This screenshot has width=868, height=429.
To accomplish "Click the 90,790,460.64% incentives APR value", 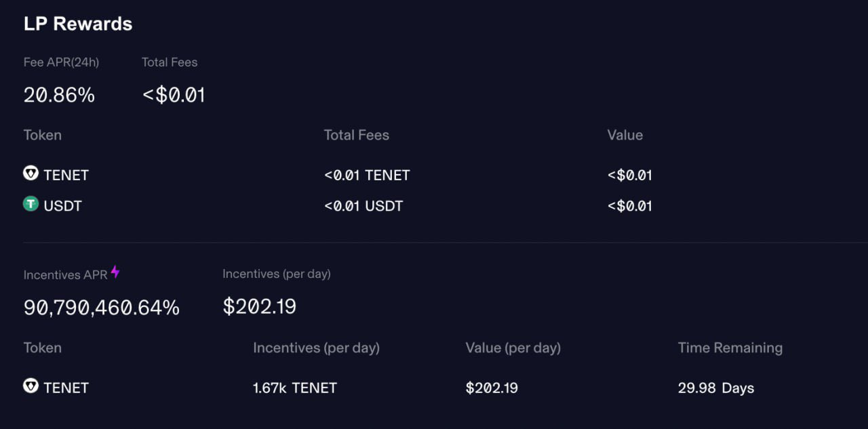I will pyautogui.click(x=102, y=308).
